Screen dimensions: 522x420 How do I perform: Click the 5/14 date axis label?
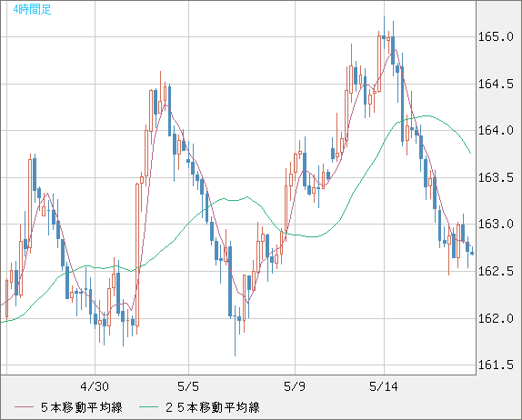pos(384,386)
